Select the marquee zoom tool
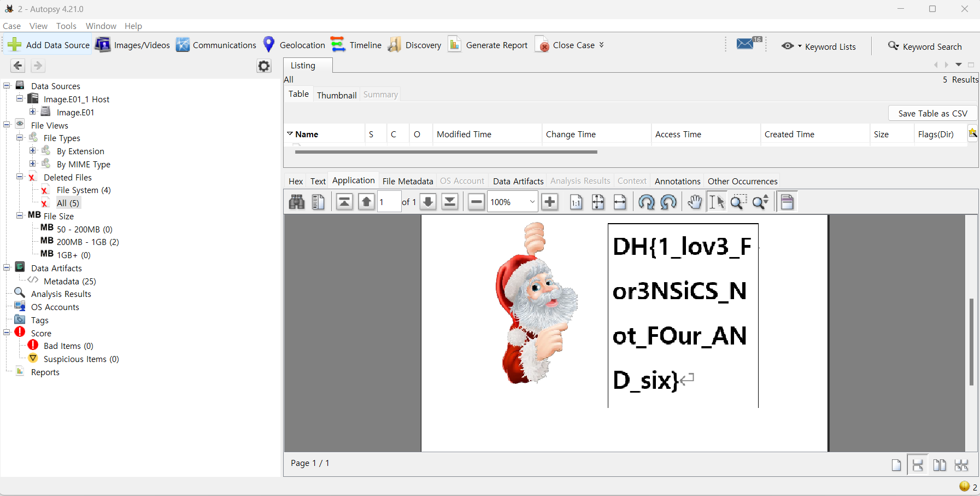The width and height of the screenshot is (980, 496). pos(738,202)
